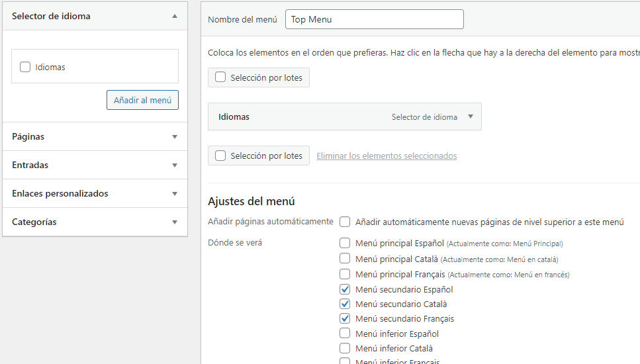This screenshot has width=640, height=364.
Task: Focus the Nombre del menú text field
Action: [x=375, y=19]
